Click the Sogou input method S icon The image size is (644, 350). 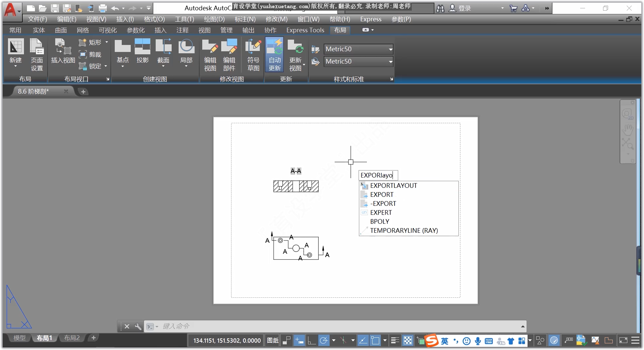[431, 340]
